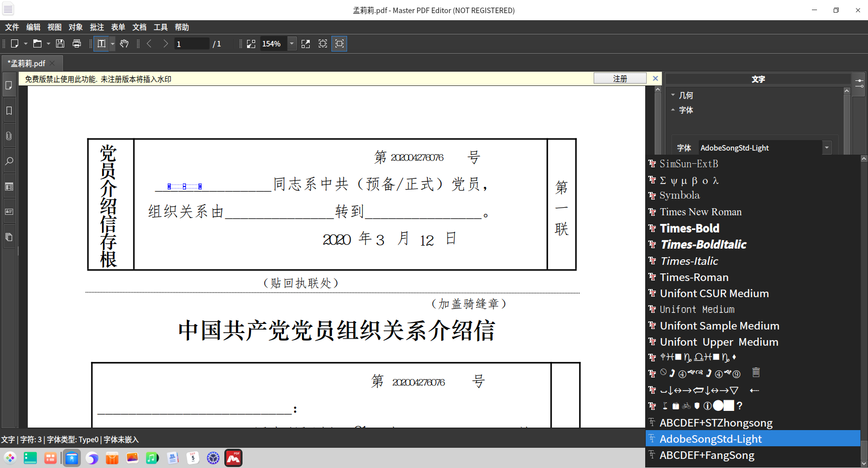
Task: Select the Hand tool
Action: click(x=124, y=43)
